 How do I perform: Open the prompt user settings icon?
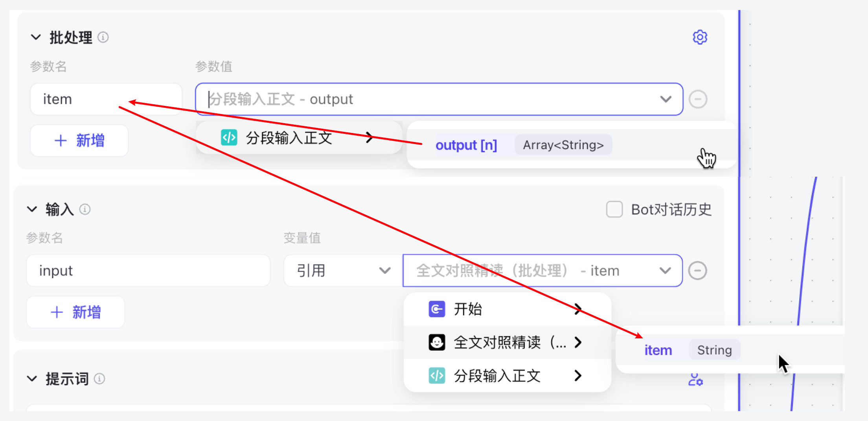(695, 379)
